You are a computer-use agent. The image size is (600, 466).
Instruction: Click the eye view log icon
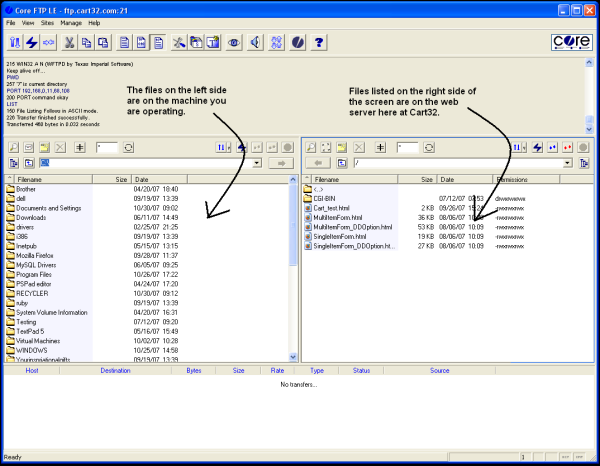tap(234, 42)
